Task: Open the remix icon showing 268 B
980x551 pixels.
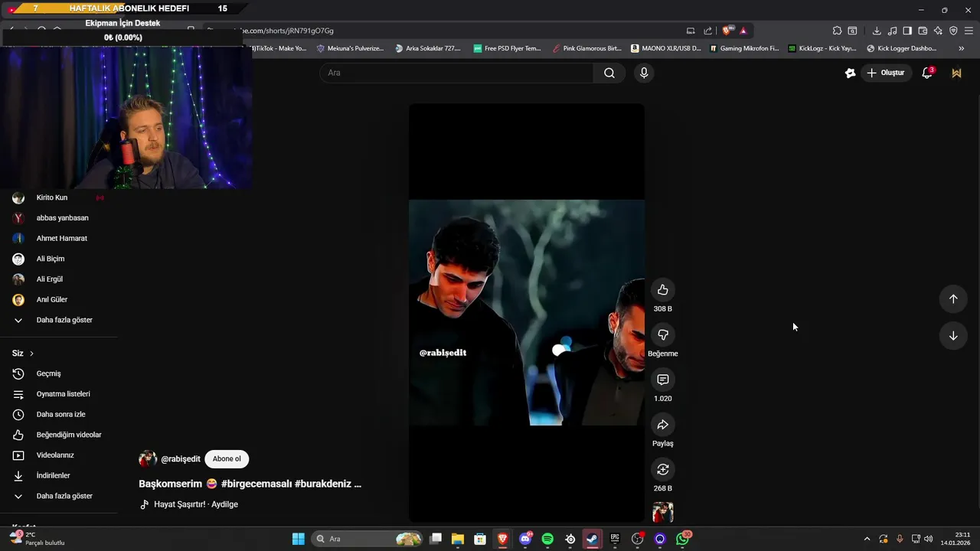Action: [x=663, y=469]
